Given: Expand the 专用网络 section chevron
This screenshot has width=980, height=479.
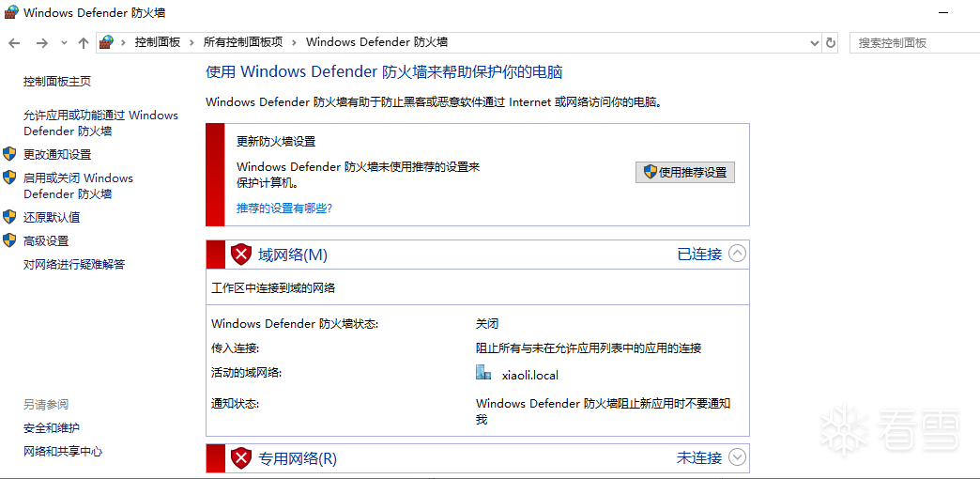Looking at the screenshot, I should tap(738, 457).
